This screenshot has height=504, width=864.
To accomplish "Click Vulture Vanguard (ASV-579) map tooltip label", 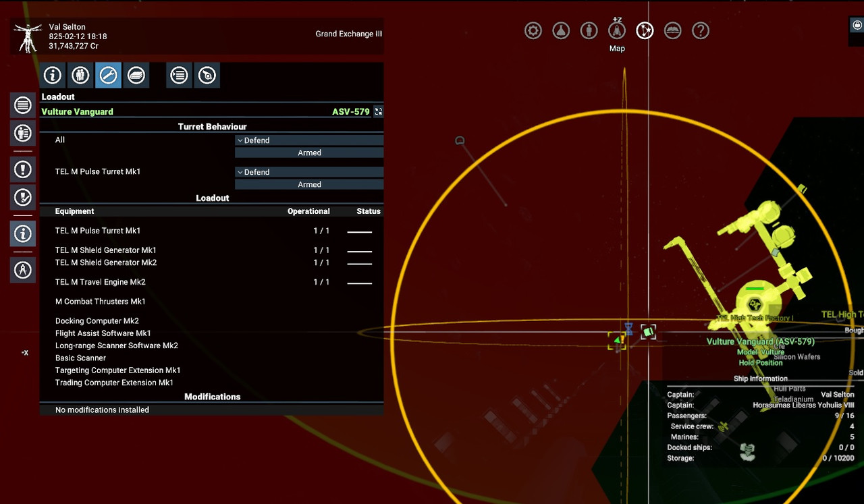I will click(760, 341).
